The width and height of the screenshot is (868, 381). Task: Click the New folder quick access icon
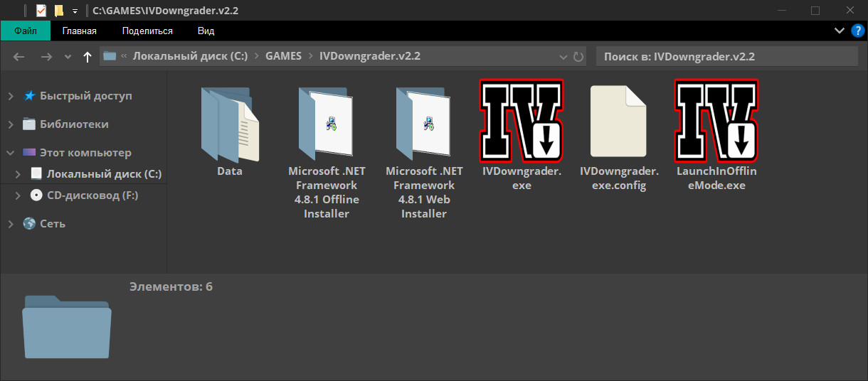59,11
